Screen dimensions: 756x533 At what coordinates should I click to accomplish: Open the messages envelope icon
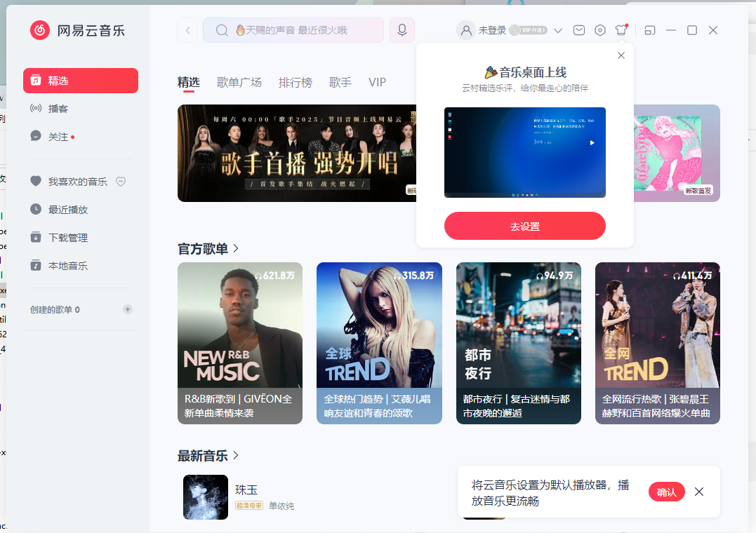[579, 30]
